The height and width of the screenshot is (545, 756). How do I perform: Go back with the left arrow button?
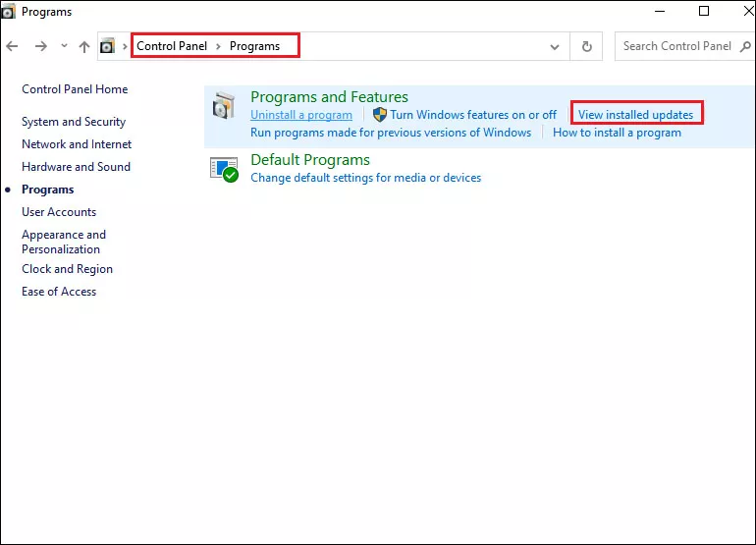(x=12, y=46)
